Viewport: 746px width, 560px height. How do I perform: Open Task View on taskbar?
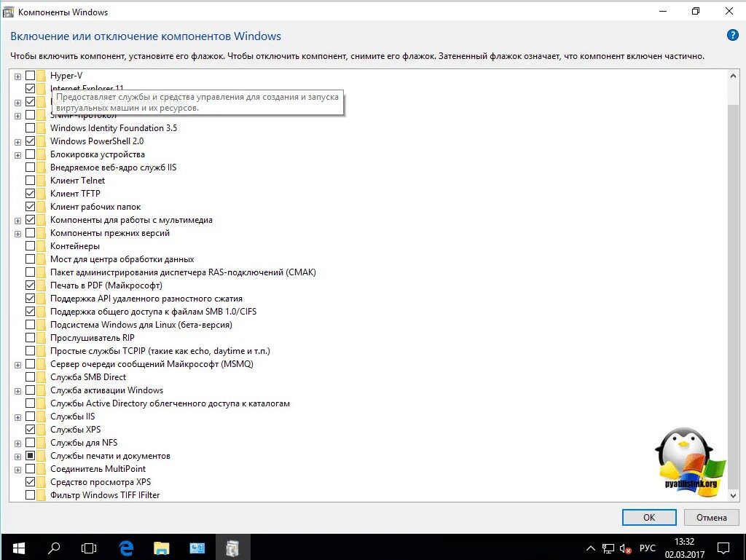[88, 548]
